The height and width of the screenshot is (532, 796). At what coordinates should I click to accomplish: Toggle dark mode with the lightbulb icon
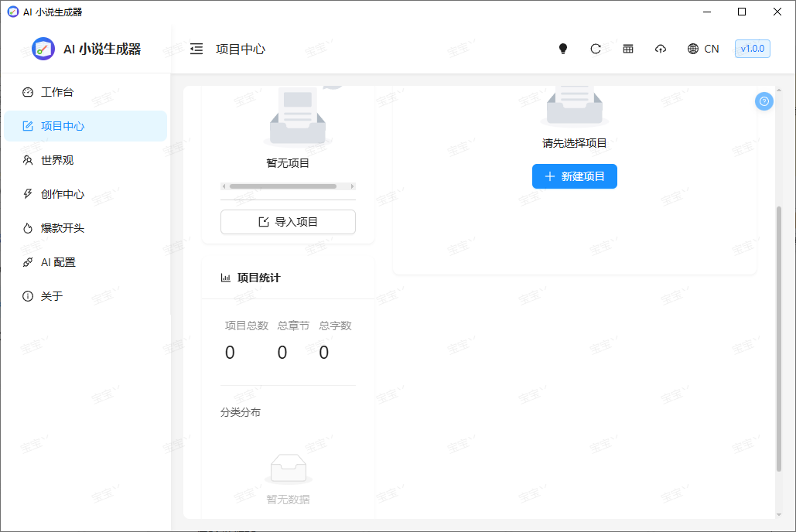coord(563,48)
